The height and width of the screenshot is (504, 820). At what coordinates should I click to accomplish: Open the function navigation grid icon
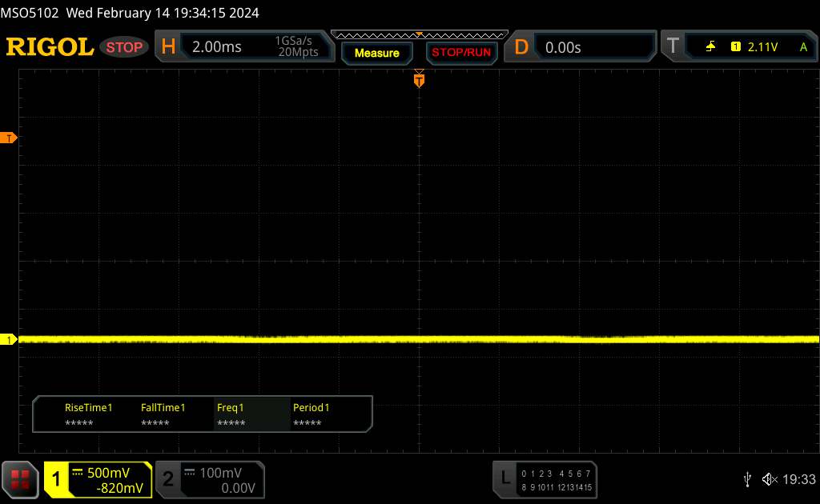(20, 479)
